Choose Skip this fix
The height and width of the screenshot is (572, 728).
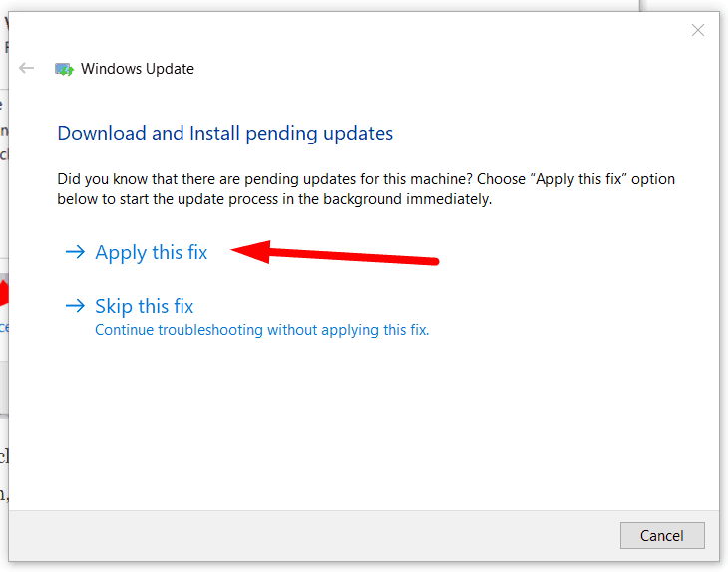(144, 306)
